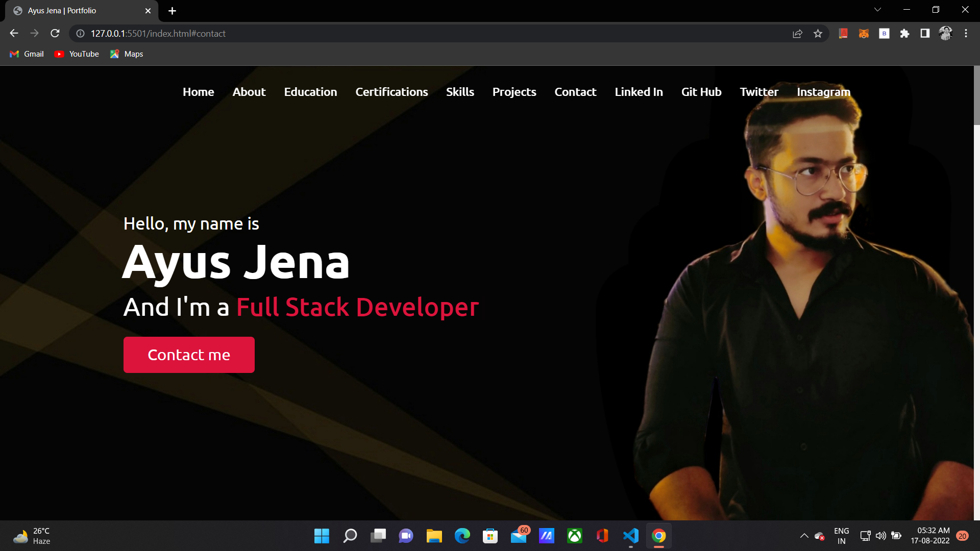Image resolution: width=980 pixels, height=551 pixels.
Task: Close the Ayus Jena Portfolio tab
Action: pyautogui.click(x=148, y=11)
